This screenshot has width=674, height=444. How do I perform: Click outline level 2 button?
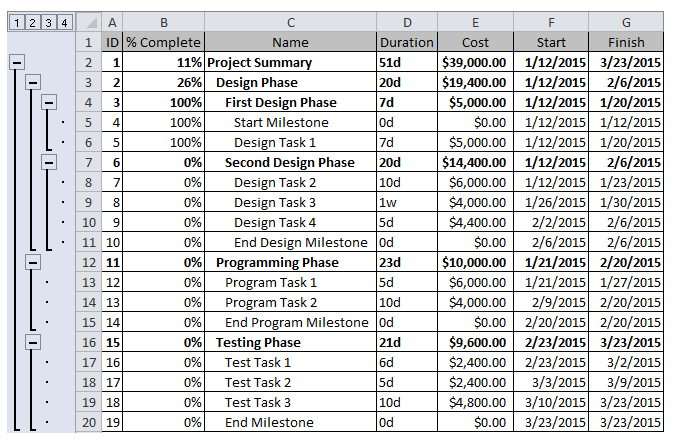coord(32,22)
